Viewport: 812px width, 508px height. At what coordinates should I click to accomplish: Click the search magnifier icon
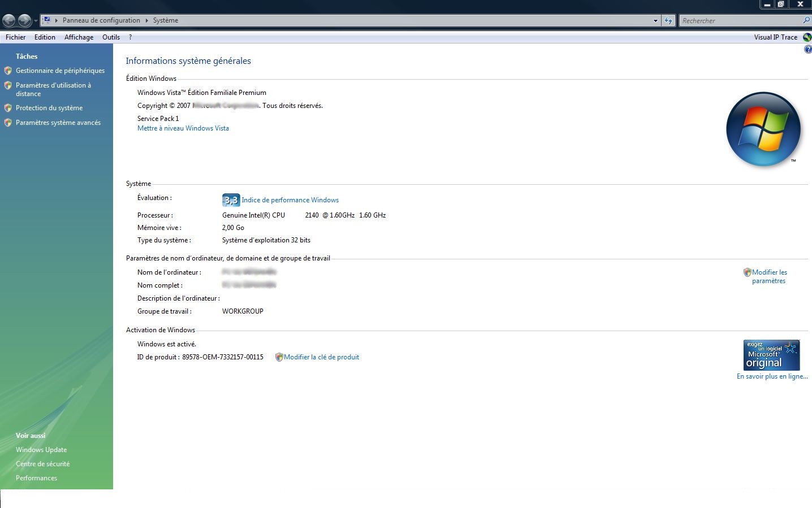pyautogui.click(x=806, y=20)
